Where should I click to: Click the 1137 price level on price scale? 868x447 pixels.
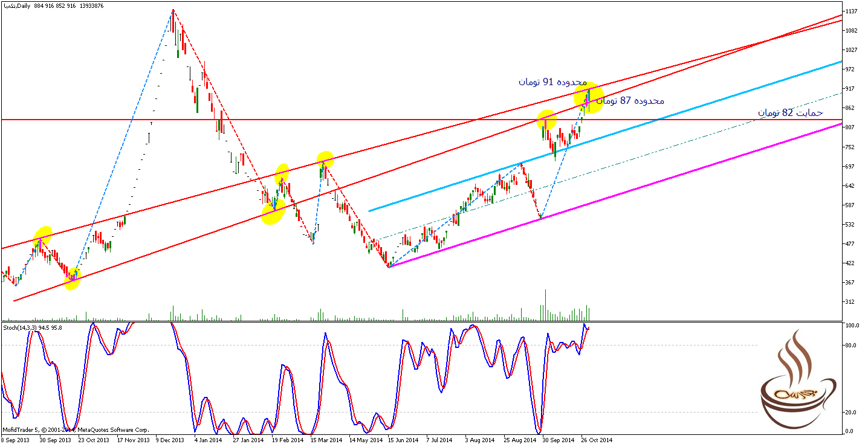(x=853, y=11)
